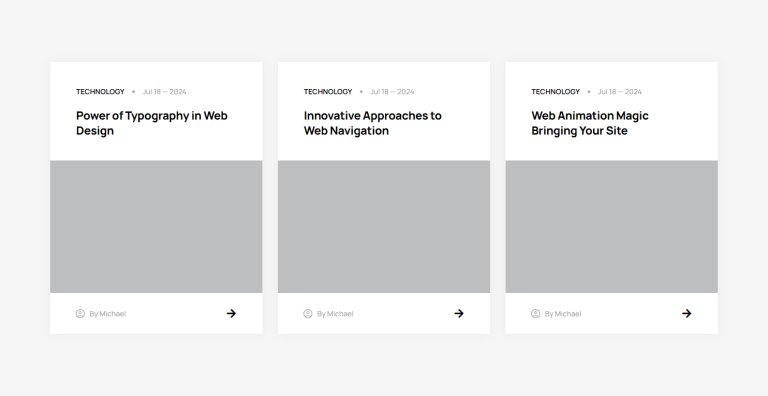Screen dimensions: 768x396
Task: Open Web Animation Magic Bringing Your Site title
Action: pos(590,123)
